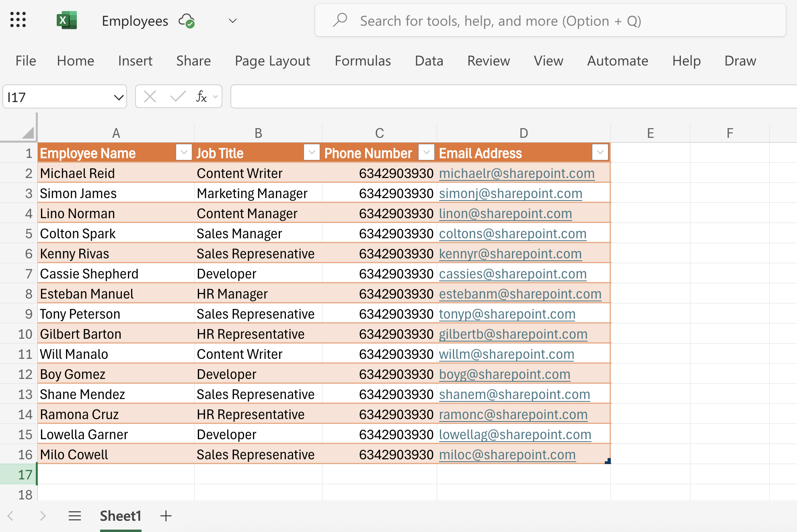Image resolution: width=797 pixels, height=532 pixels.
Task: Click the cancel formula X icon
Action: (150, 96)
